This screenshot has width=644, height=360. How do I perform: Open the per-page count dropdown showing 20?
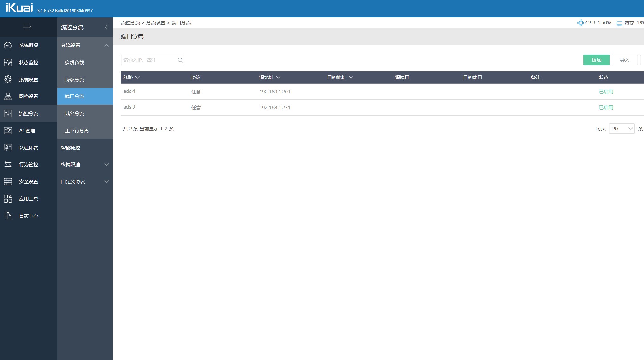pos(621,129)
